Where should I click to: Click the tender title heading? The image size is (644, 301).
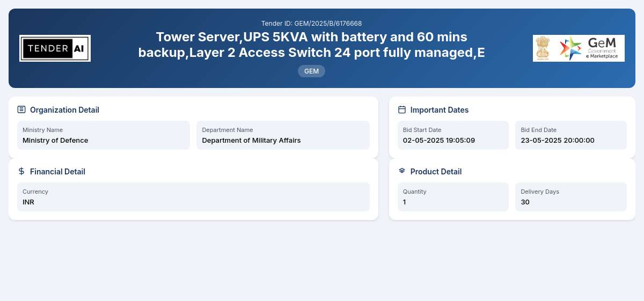coord(311,45)
